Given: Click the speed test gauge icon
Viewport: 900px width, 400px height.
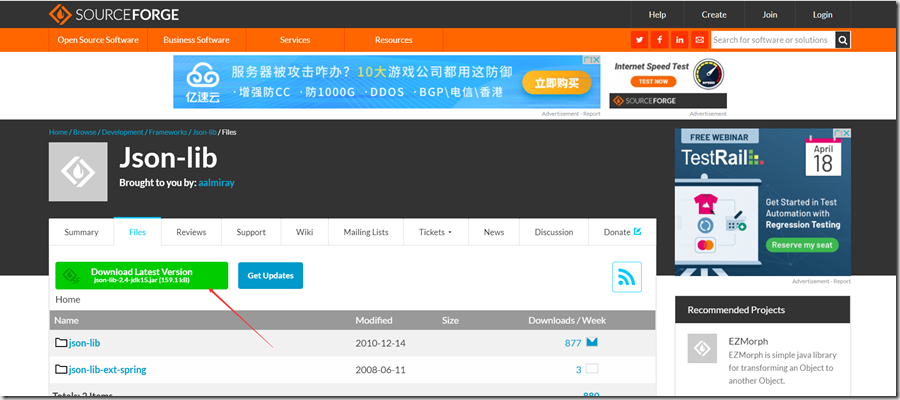Looking at the screenshot, I should click(x=708, y=75).
